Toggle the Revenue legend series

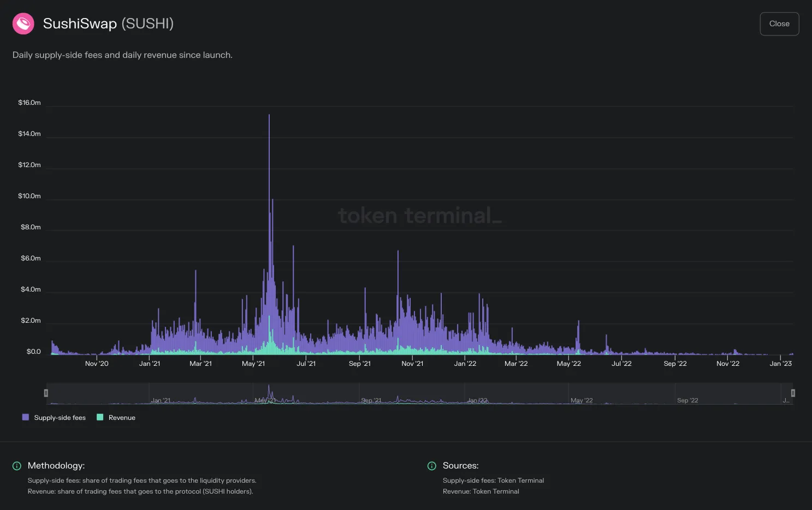click(x=116, y=418)
